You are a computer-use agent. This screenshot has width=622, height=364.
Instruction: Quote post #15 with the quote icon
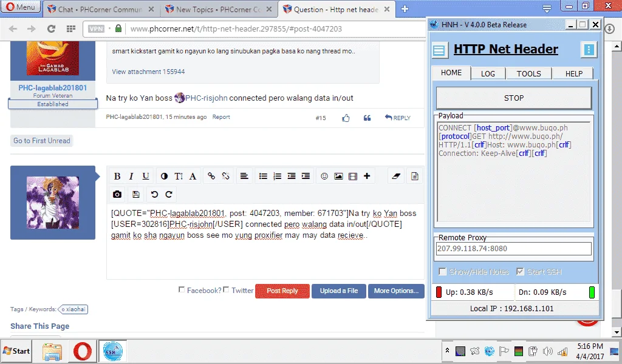[x=367, y=118]
